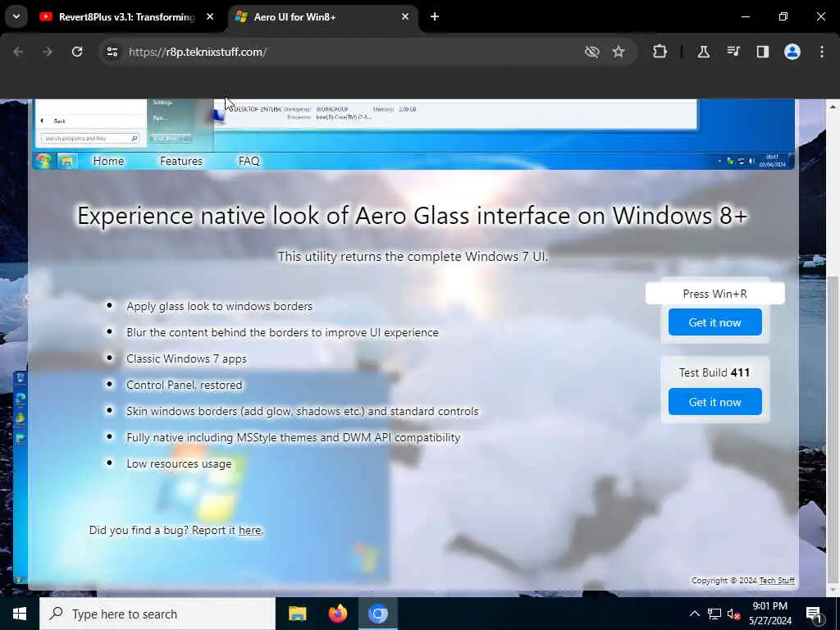Click 'This utility returns the complete Windows 7 UI'
The image size is (840, 630).
(413, 257)
